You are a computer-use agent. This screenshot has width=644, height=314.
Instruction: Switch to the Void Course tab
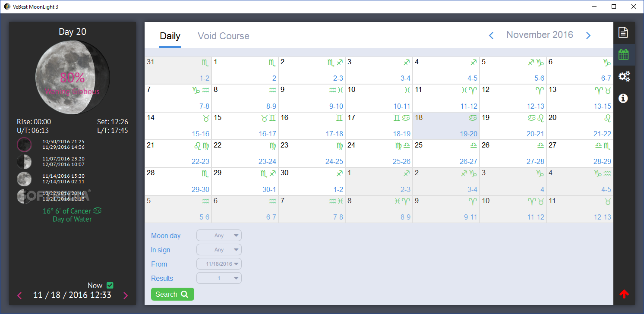(224, 36)
